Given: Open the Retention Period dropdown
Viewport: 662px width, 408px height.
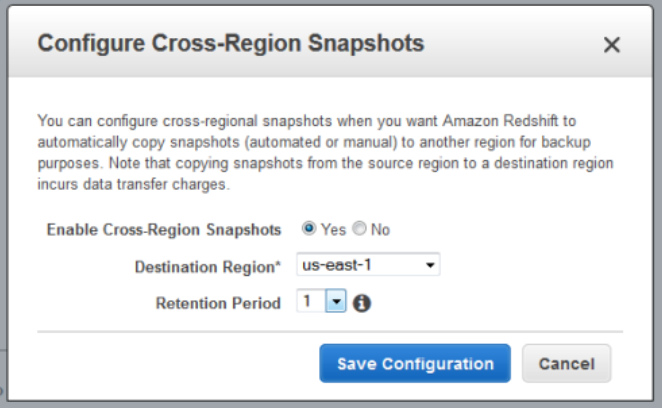Looking at the screenshot, I should [320, 302].
